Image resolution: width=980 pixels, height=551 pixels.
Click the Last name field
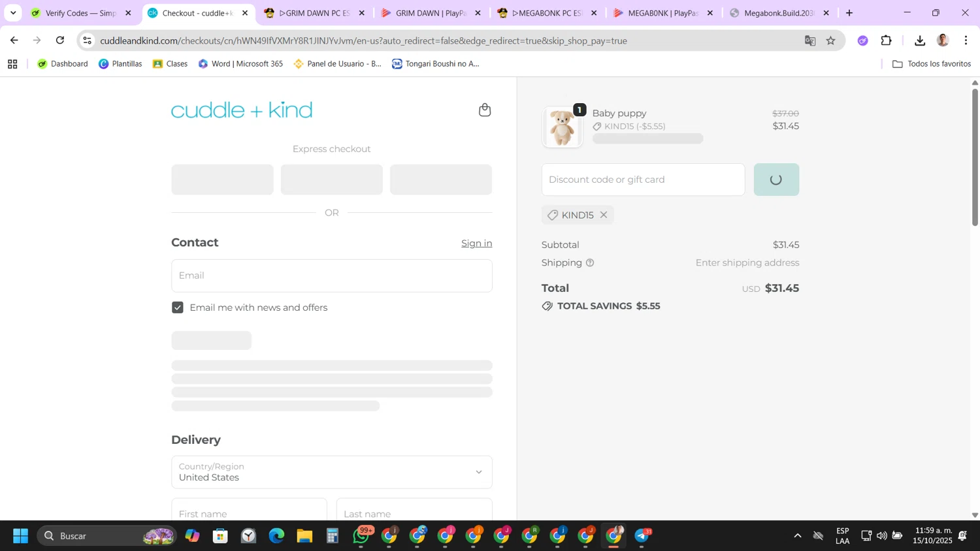(414, 513)
